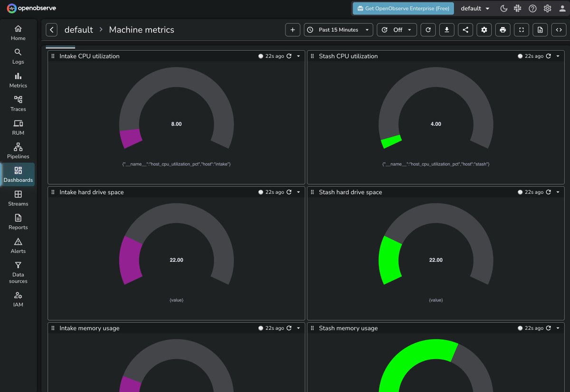Open the help menu icon

click(533, 9)
